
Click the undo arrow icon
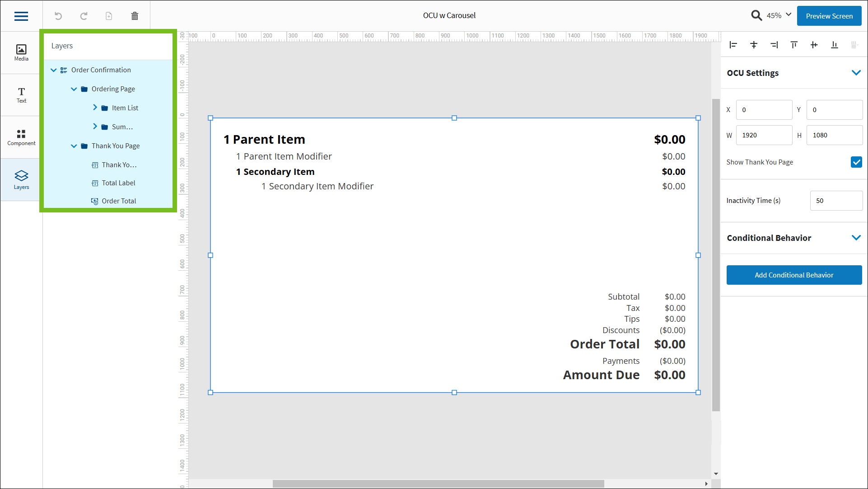58,16
